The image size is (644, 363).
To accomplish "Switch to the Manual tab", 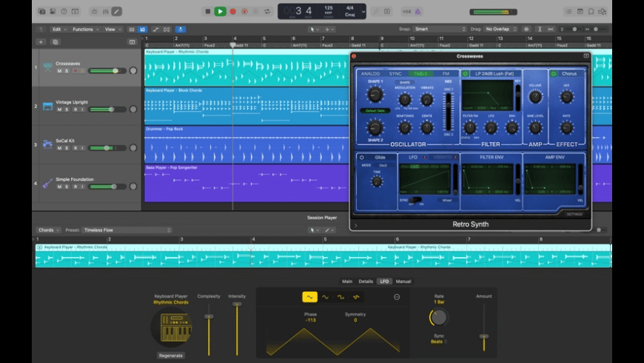I will (403, 282).
